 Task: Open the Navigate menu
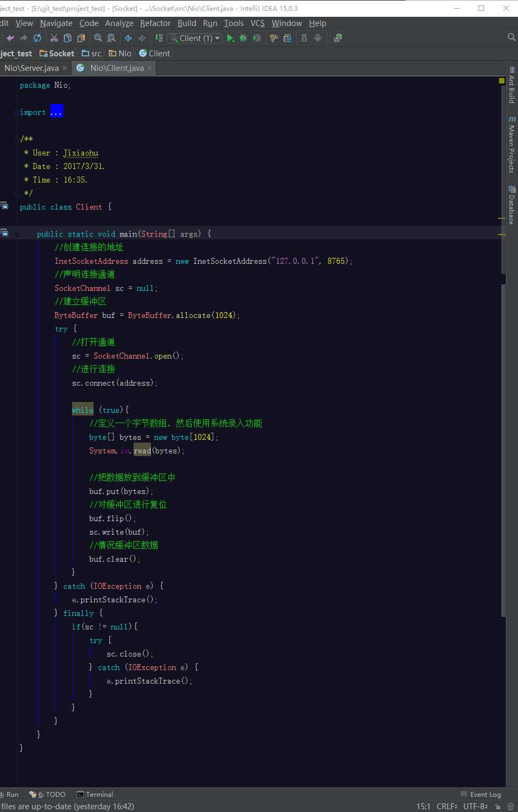(x=56, y=23)
